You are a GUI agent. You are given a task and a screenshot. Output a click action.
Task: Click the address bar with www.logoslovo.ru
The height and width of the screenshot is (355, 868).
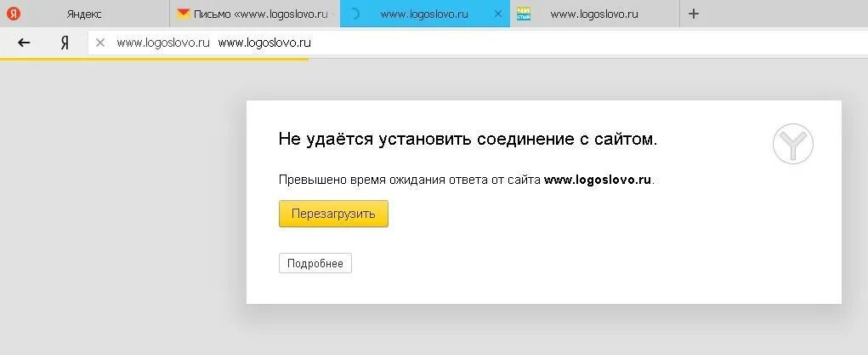pos(478,43)
